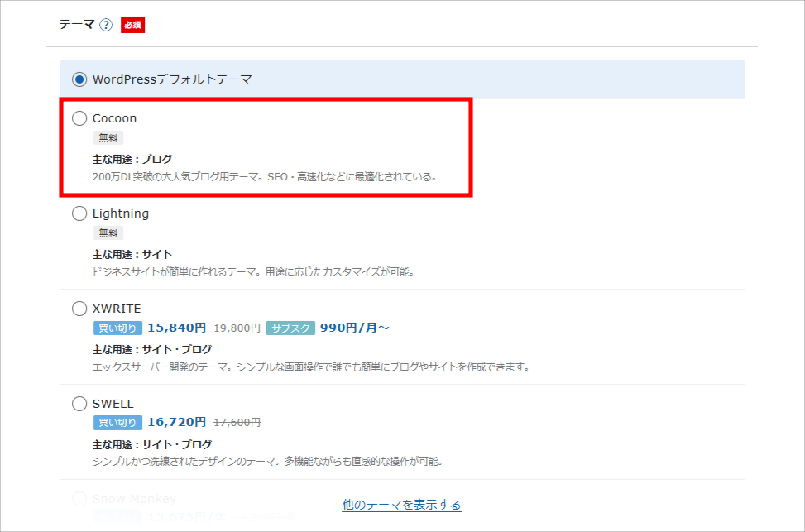This screenshot has height=532, width=805.
Task: Choose the faded Snow Monkey radio button
Action: pyautogui.click(x=79, y=499)
